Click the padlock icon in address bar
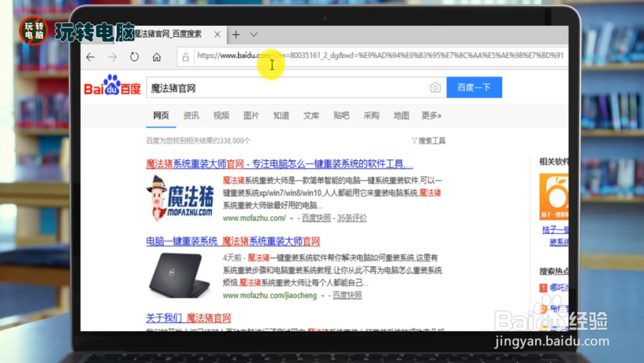The image size is (644, 363). point(185,57)
